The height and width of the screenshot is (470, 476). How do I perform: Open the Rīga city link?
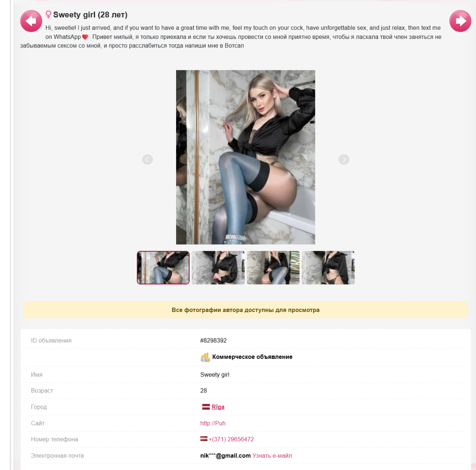[218, 407]
